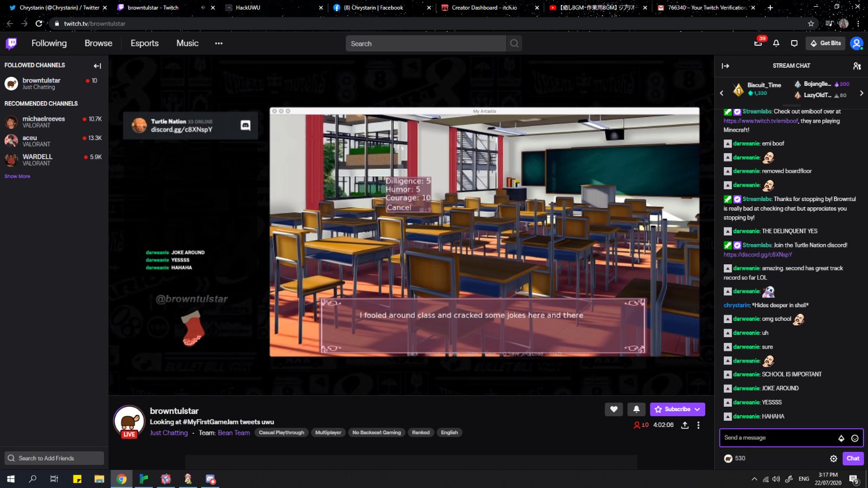Open the chat users list icon

[857, 66]
